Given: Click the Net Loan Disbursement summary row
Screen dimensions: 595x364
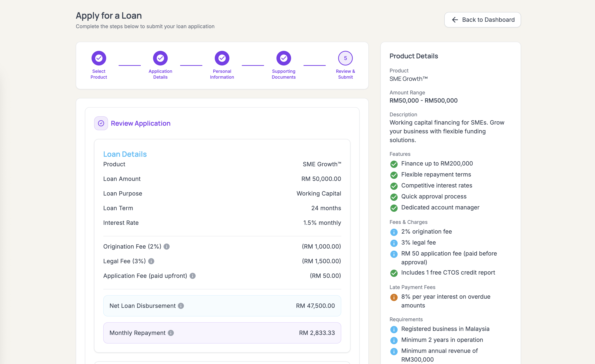Looking at the screenshot, I should pyautogui.click(x=222, y=306).
